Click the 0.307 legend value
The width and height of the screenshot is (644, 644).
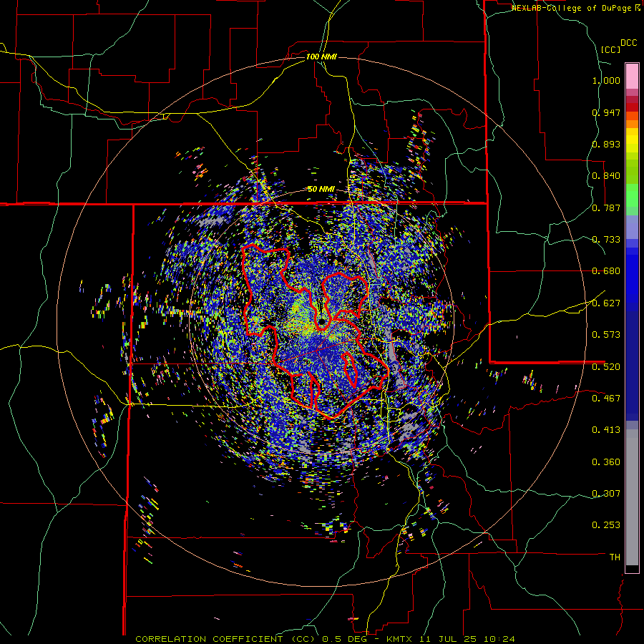606,494
